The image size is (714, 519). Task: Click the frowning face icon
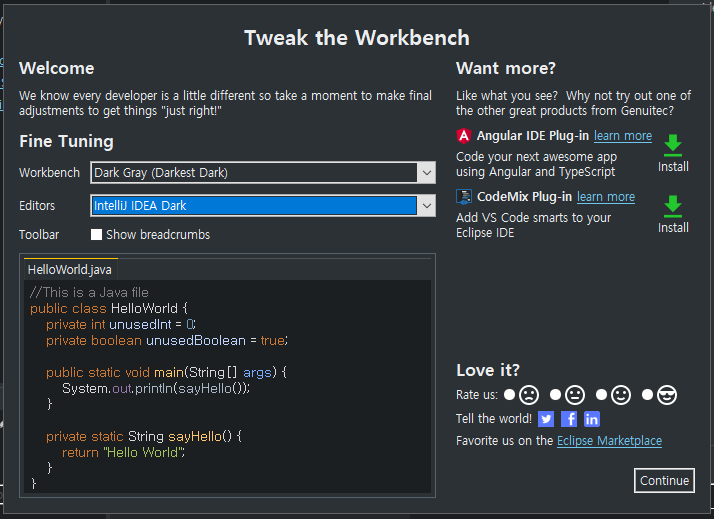coord(529,395)
